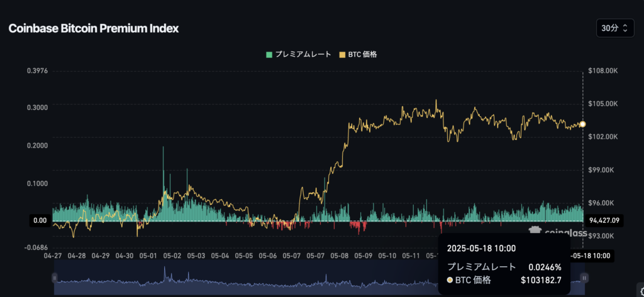Screen dimensions: 644x297
Task: Click the 05-09 date axis label
Action: tap(364, 256)
